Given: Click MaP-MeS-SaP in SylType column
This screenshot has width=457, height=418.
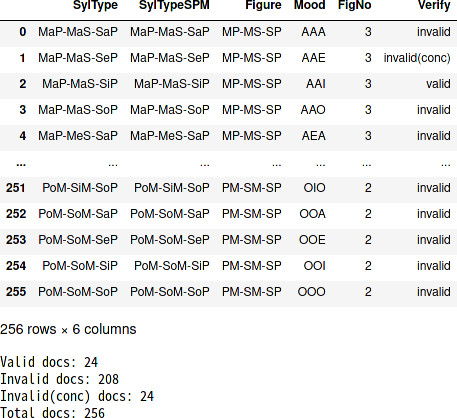Looking at the screenshot, I should (78, 136).
